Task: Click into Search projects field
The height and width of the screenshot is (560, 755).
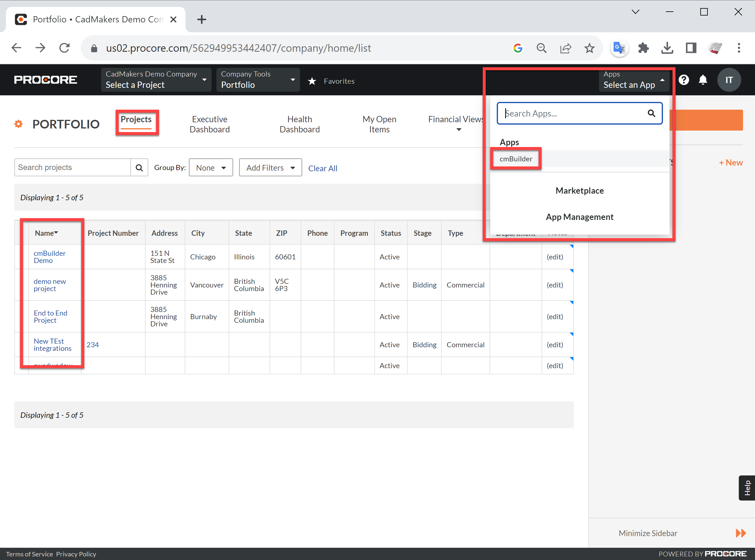Action: pos(73,167)
